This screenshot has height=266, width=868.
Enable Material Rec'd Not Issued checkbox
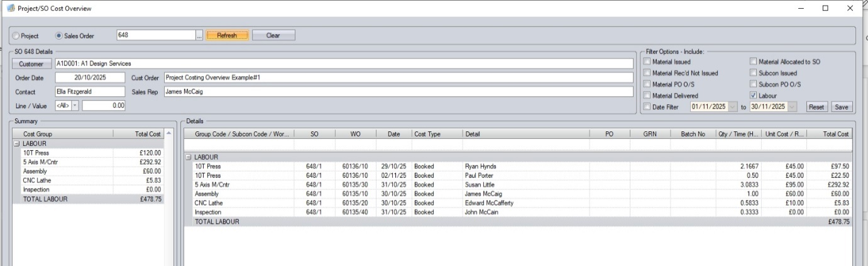tap(647, 73)
